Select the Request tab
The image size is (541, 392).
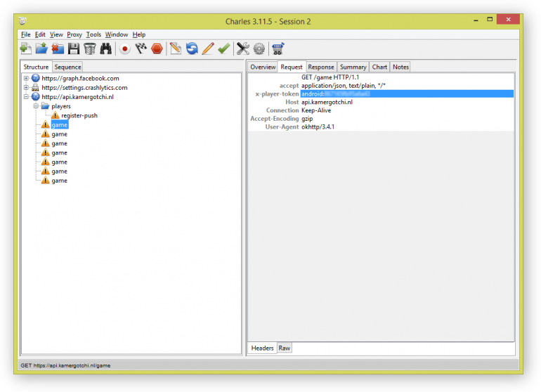click(292, 67)
